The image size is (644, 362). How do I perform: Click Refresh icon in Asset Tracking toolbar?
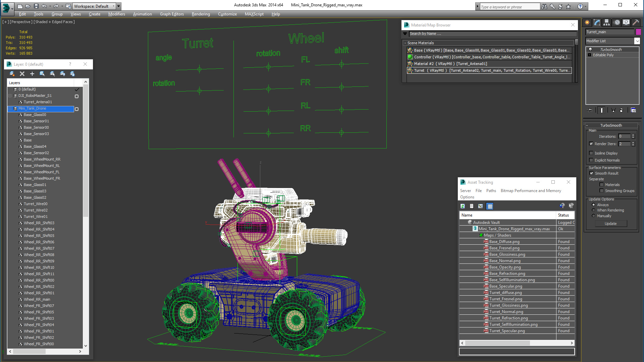(x=463, y=206)
